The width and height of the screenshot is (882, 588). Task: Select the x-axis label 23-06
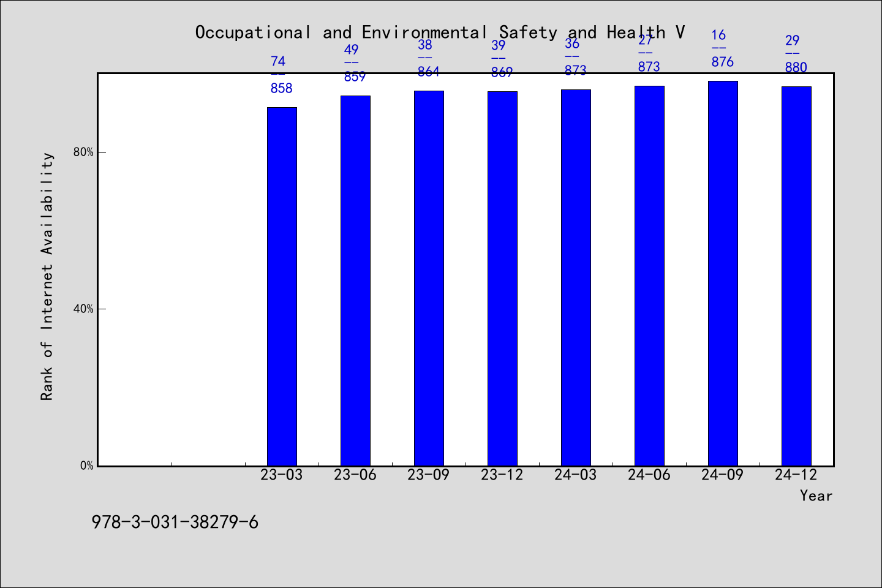(x=355, y=475)
